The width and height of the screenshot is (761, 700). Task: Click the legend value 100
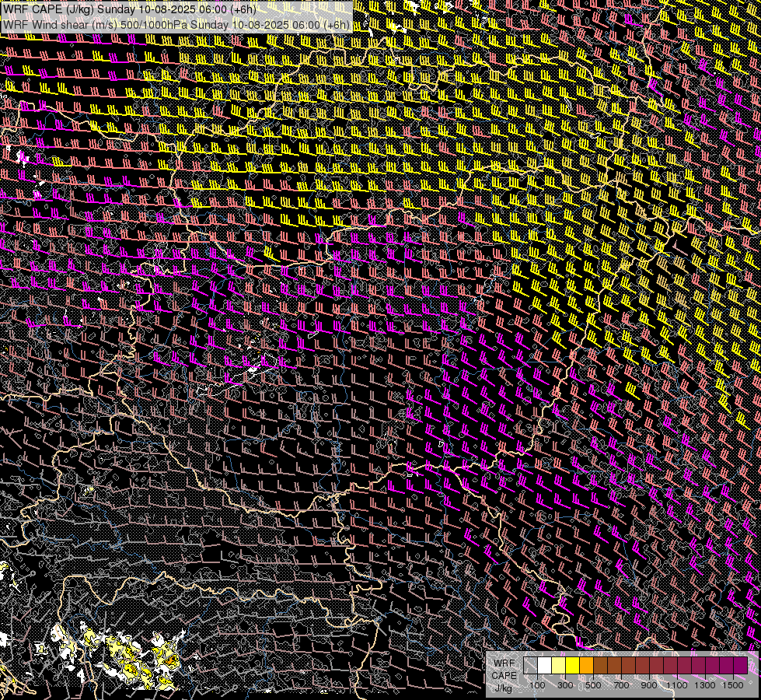[x=537, y=685]
